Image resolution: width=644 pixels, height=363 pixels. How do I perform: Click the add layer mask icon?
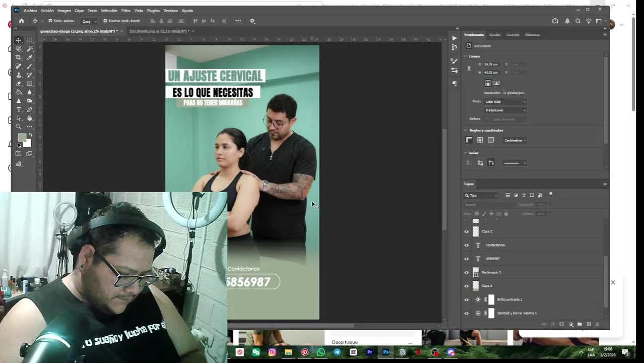[561, 324]
